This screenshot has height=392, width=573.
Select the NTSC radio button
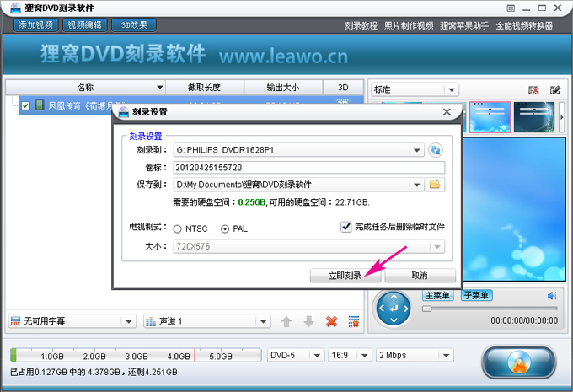click(x=177, y=229)
